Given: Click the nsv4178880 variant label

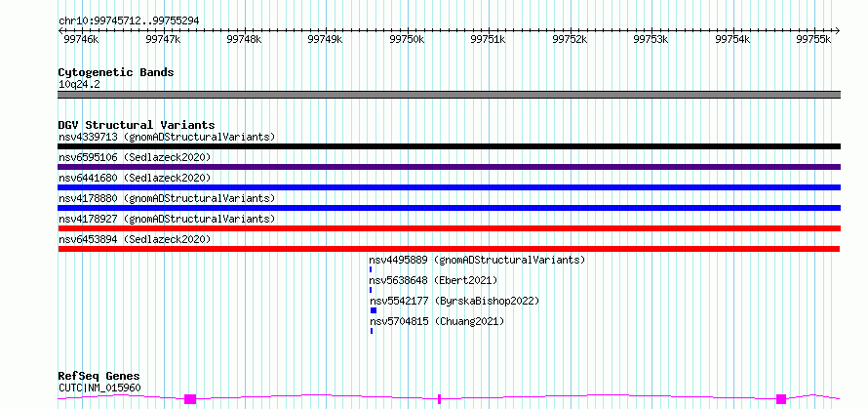Looking at the screenshot, I should 167,198.
